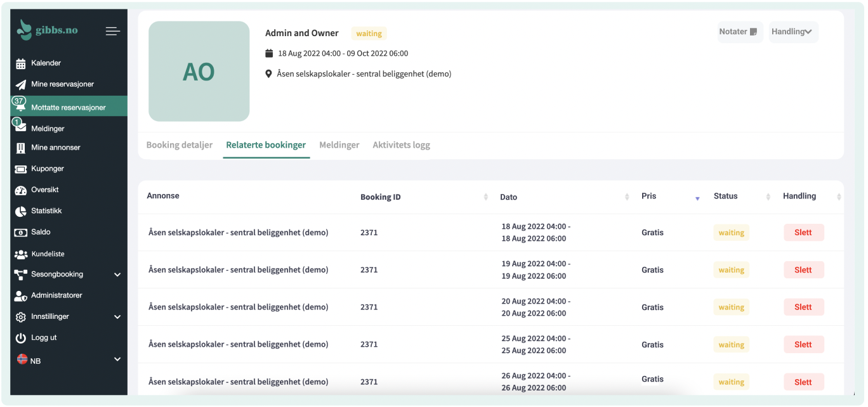This screenshot has width=868, height=407.
Task: Click the Mottatte reservasjoner bell icon
Action: click(21, 108)
